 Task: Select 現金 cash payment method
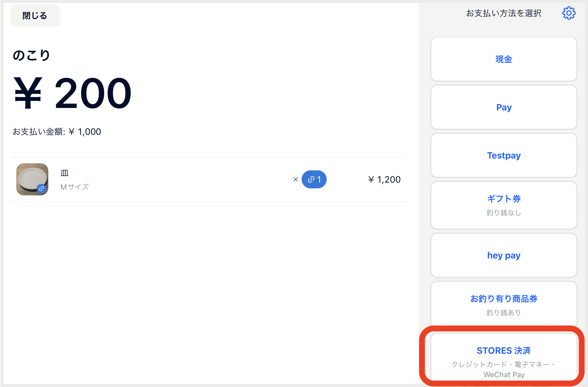pyautogui.click(x=504, y=59)
